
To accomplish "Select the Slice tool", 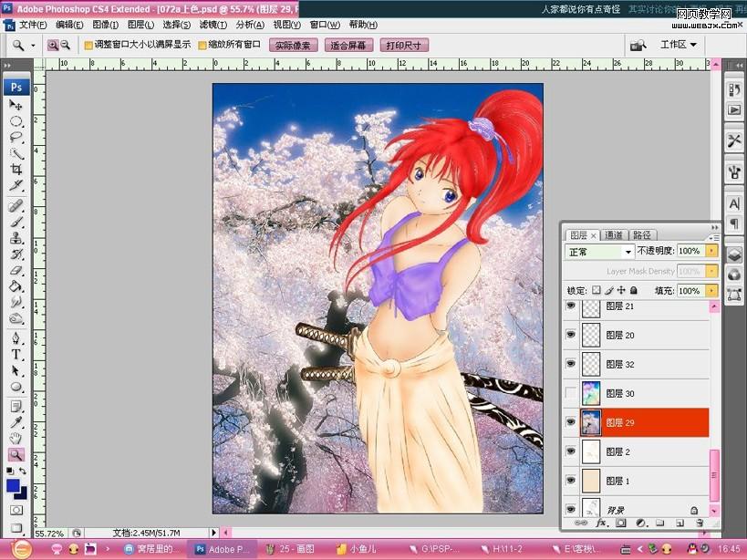I will pyautogui.click(x=16, y=185).
